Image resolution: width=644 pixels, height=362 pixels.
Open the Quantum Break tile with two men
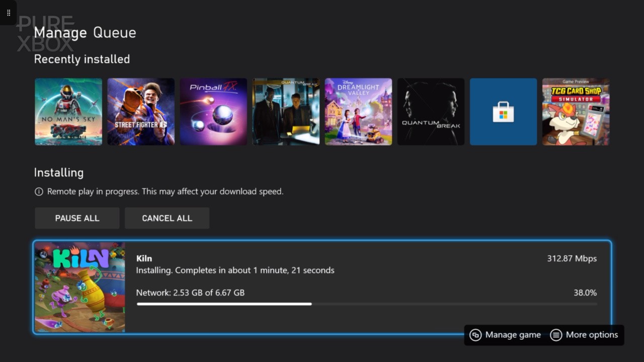(x=286, y=111)
